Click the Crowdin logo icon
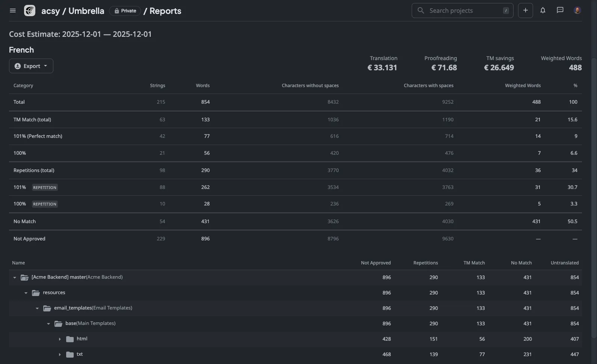The height and width of the screenshot is (364, 597). click(30, 11)
